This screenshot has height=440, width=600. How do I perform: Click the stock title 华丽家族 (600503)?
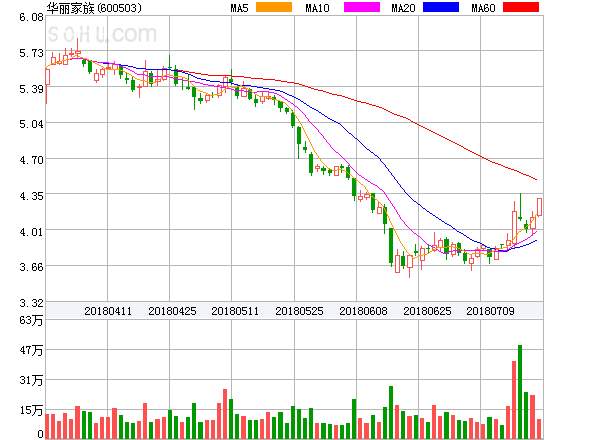point(94,8)
